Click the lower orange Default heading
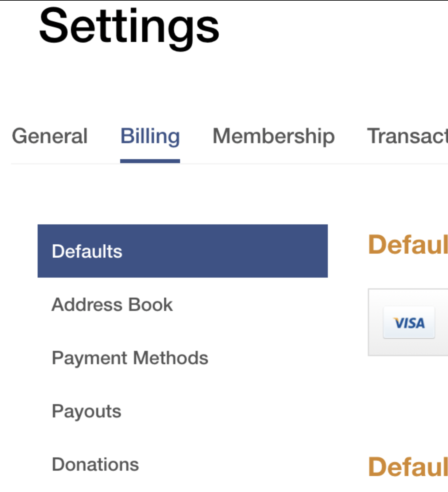This screenshot has width=448, height=492. pos(408,467)
